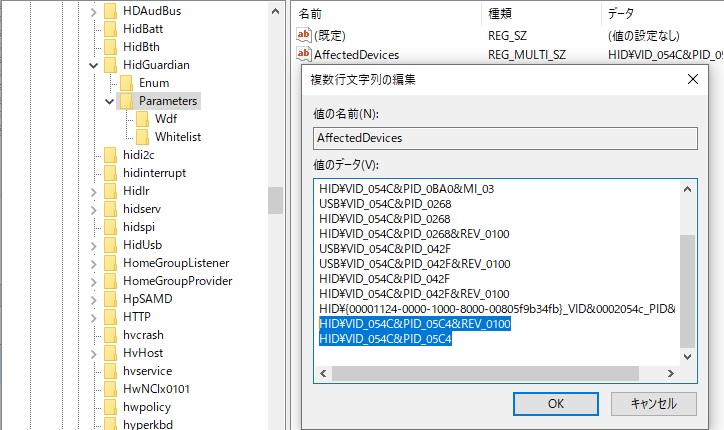This screenshot has height=430, width=724.
Task: Click the (既定) default value icon
Action: (x=305, y=35)
